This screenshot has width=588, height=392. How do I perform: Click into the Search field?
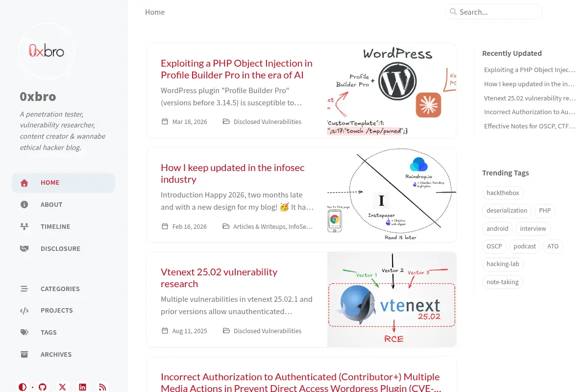tap(494, 12)
